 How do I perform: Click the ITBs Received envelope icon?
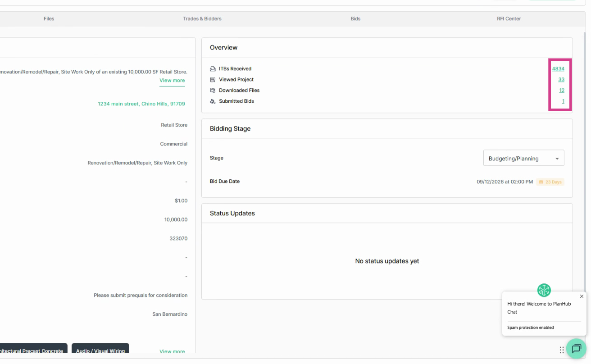pyautogui.click(x=213, y=69)
